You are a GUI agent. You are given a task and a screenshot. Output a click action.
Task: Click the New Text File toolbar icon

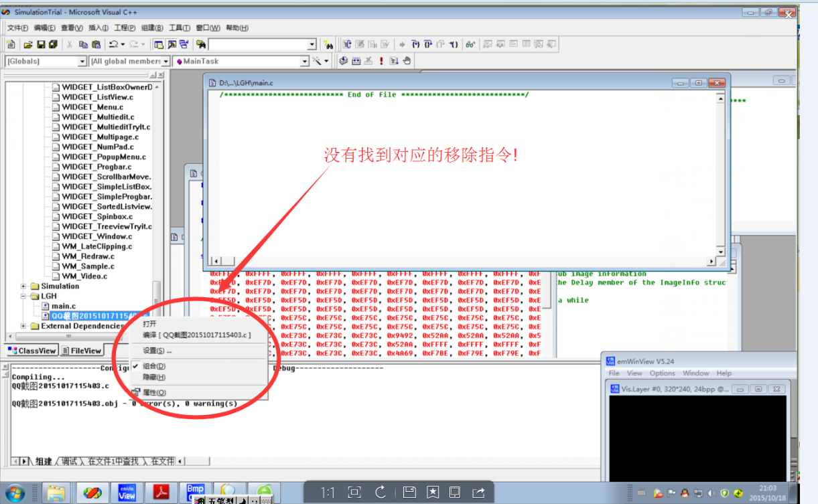click(11, 45)
